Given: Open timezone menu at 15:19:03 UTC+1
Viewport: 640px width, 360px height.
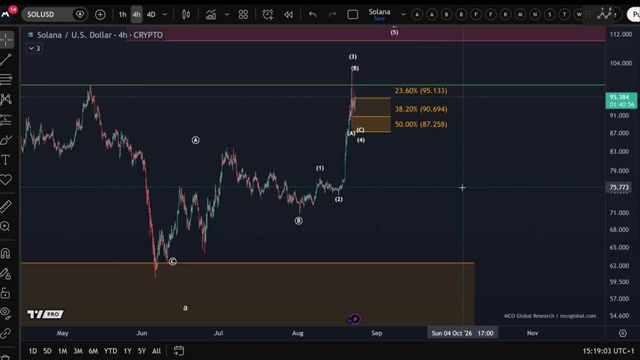Looking at the screenshot, I should 608,351.
